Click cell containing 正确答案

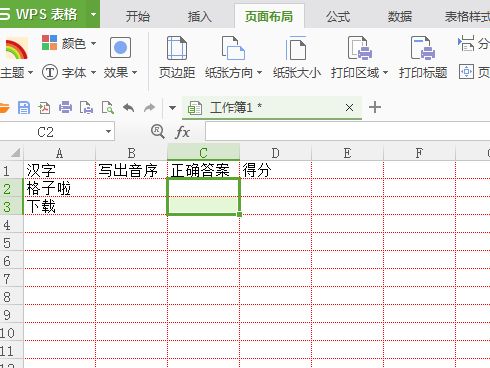tap(203, 170)
